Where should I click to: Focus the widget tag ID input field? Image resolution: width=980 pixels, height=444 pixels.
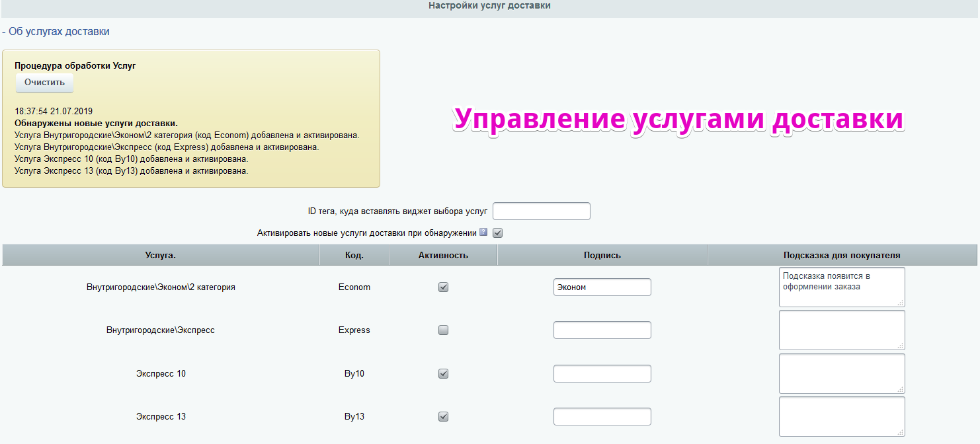(542, 211)
